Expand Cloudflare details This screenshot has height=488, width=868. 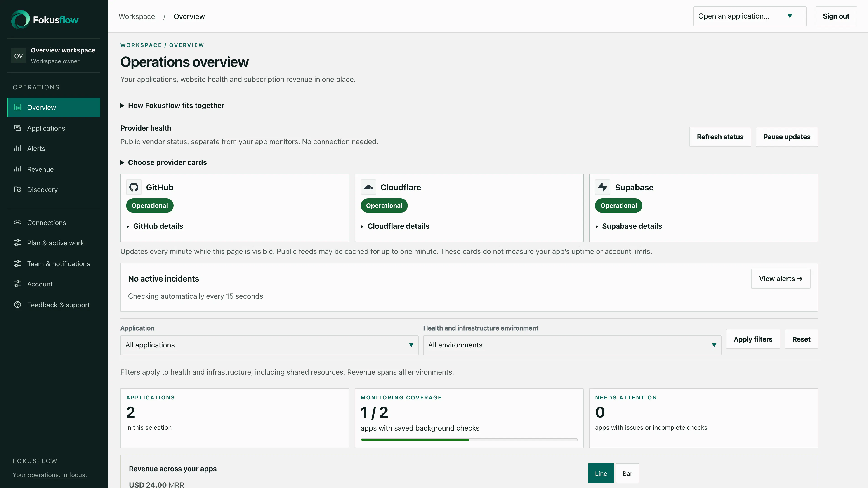(x=395, y=226)
